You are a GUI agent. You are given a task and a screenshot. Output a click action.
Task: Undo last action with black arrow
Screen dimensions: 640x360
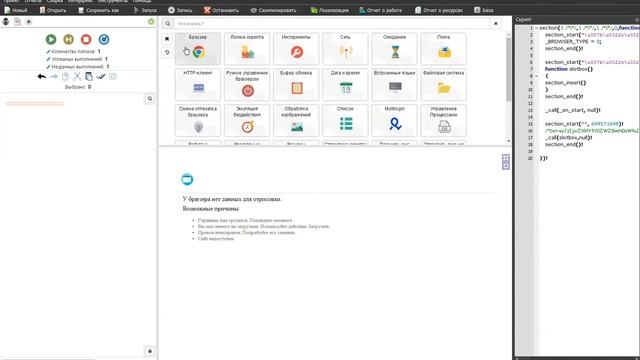coord(42,76)
